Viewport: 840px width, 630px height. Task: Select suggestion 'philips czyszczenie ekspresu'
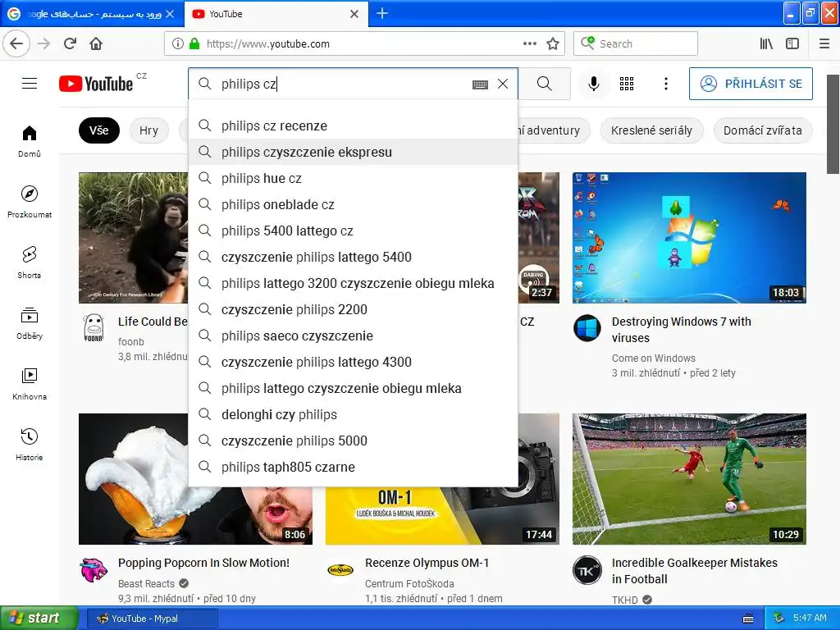(354, 152)
